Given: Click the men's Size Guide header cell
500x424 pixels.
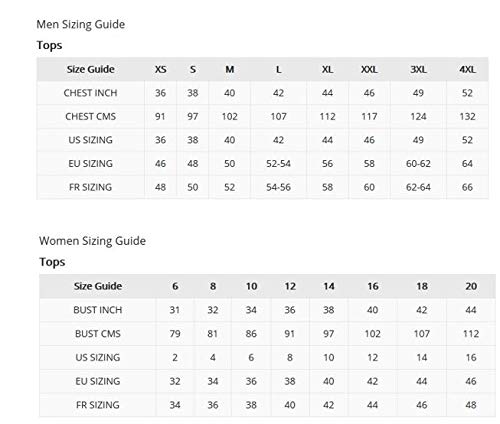Looking at the screenshot, I should [x=90, y=69].
